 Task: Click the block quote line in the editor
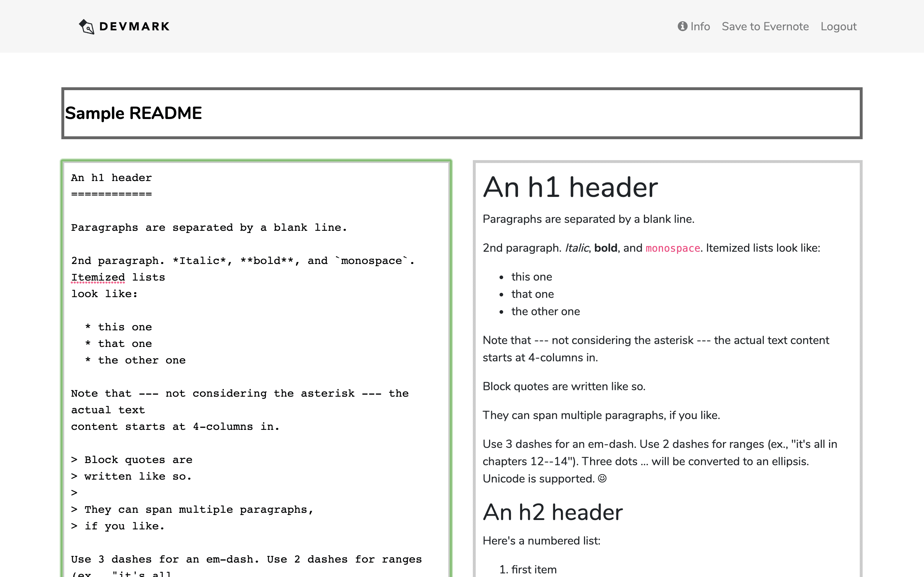tap(132, 459)
